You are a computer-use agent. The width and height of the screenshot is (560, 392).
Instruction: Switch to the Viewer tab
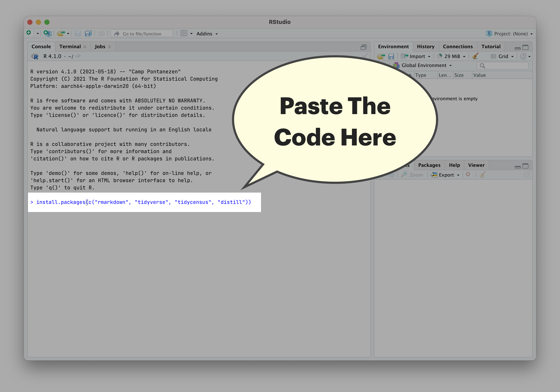click(x=476, y=165)
